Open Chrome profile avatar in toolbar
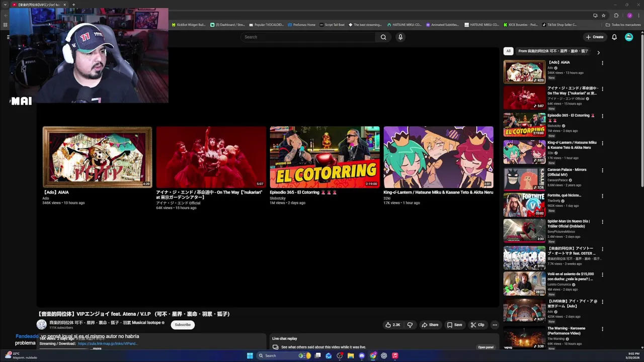The height and width of the screenshot is (362, 644). tap(629, 16)
